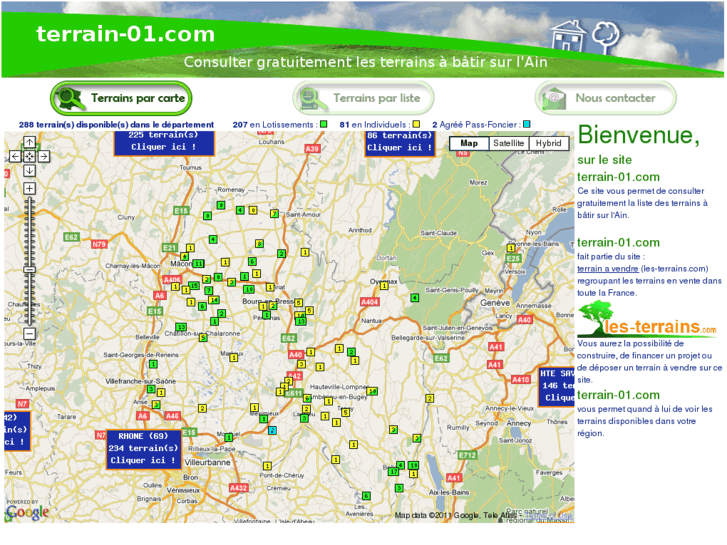Image resolution: width=727 pixels, height=545 pixels.
Task: Click the Google logo on the map
Action: [27, 512]
